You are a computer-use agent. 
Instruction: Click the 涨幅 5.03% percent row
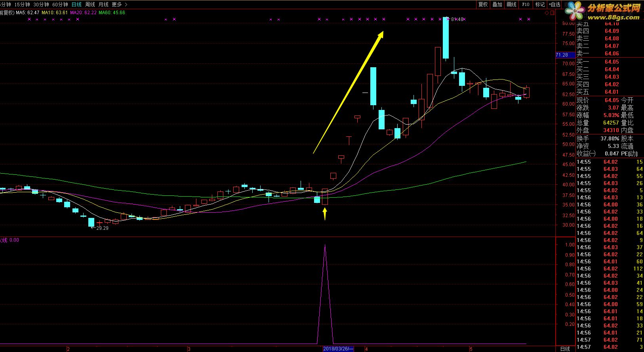(598, 115)
